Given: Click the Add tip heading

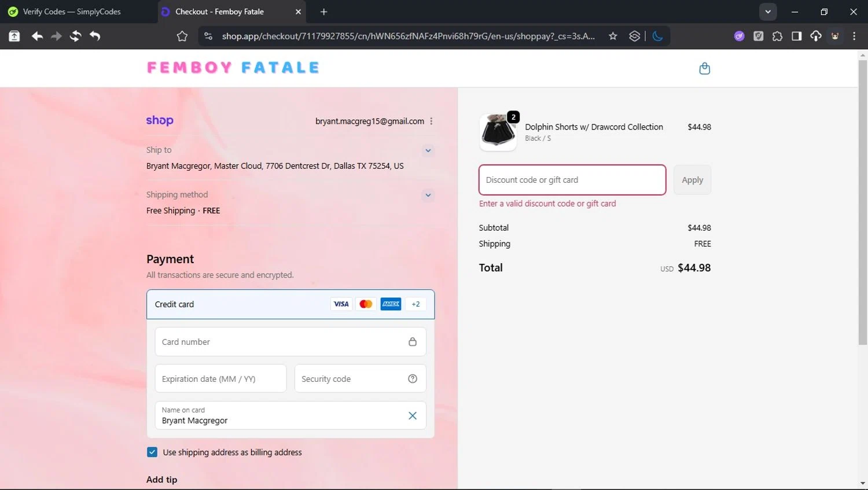Looking at the screenshot, I should (162, 480).
